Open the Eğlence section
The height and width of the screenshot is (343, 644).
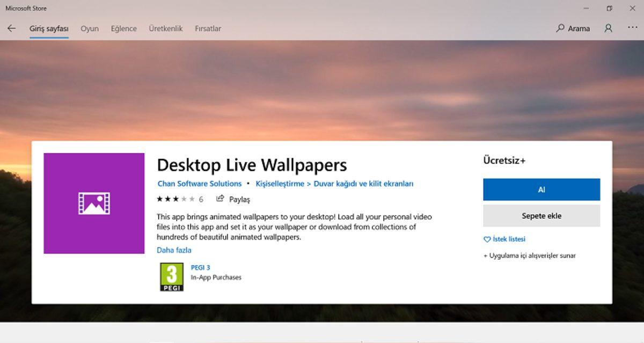[x=123, y=28]
